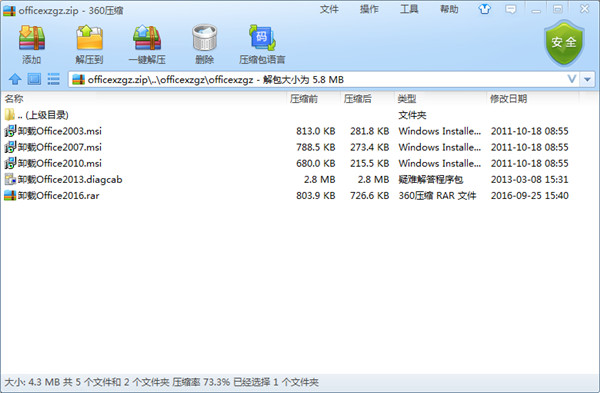Select the 卸载Office2010.msi file icon
Viewport: 600px width, 393px height.
(x=10, y=163)
